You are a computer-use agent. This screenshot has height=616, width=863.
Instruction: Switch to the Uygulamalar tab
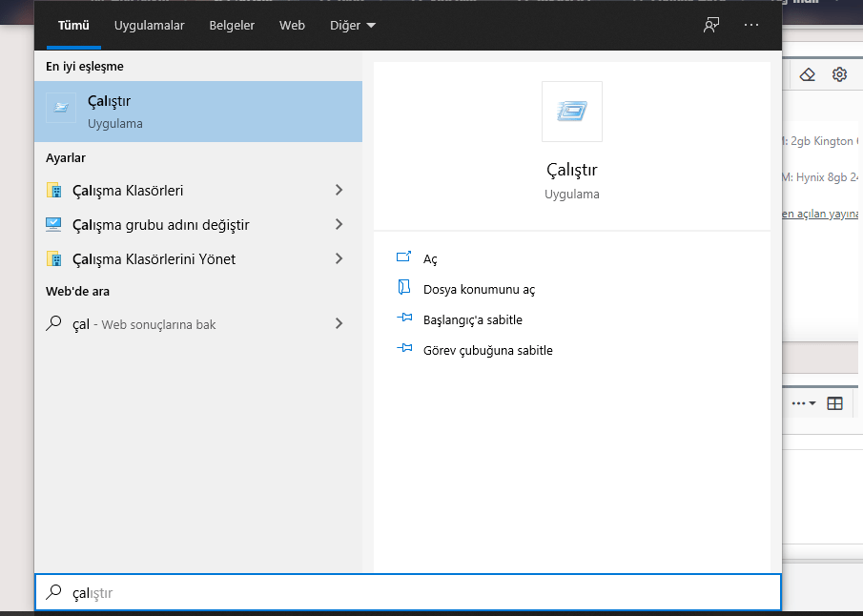[x=149, y=26]
